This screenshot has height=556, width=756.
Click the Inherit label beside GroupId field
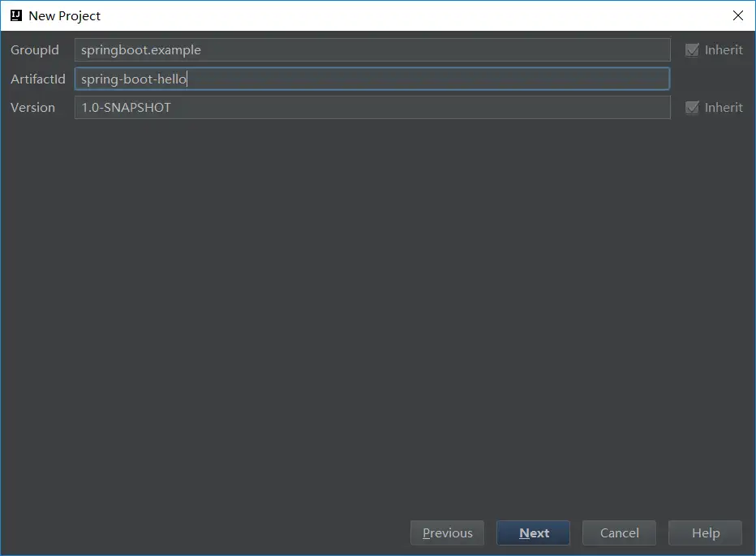[x=723, y=50]
